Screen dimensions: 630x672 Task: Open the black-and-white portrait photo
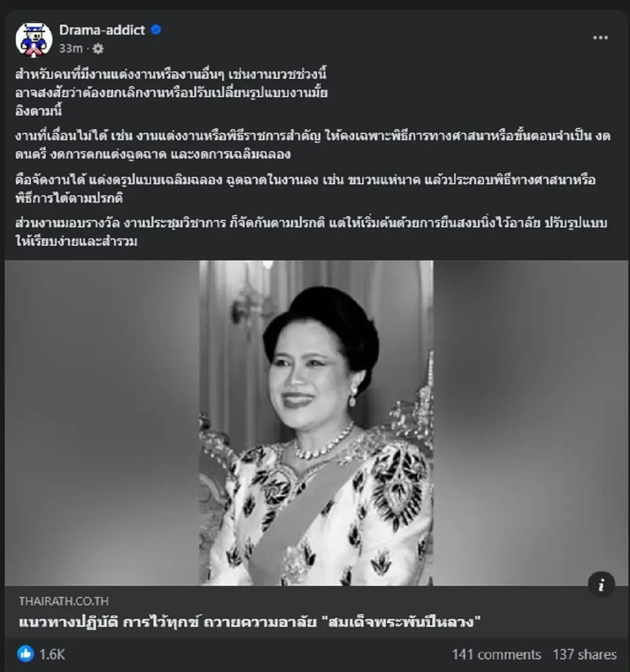[316, 423]
